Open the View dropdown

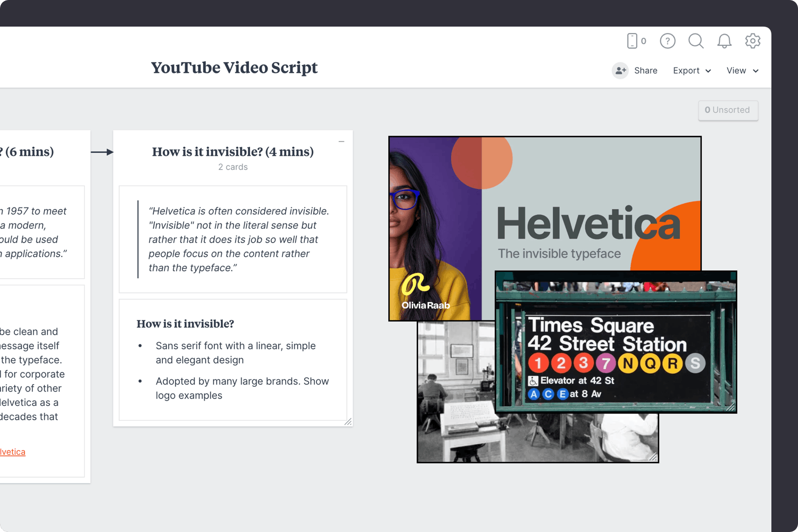[737, 70]
